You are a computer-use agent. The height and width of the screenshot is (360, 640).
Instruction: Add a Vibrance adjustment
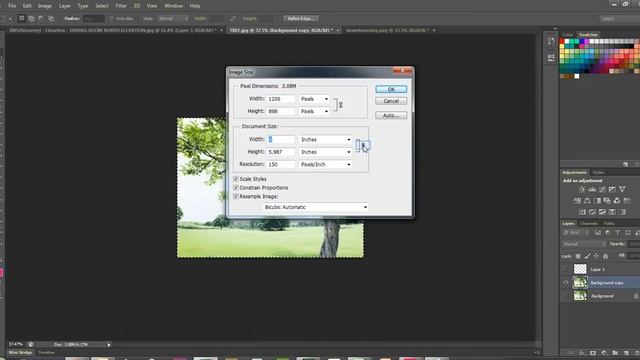click(x=622, y=189)
